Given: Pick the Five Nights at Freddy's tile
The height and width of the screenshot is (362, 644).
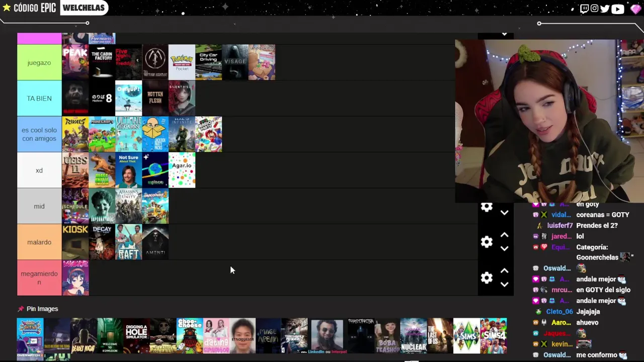Looking at the screenshot, I should click(128, 62).
